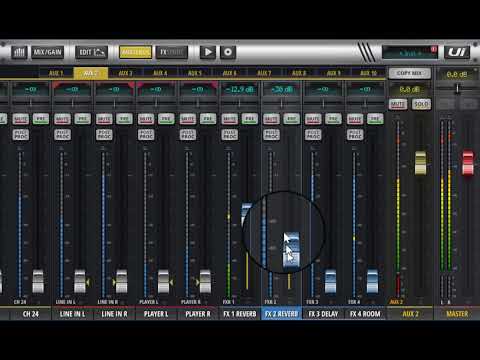
Task: Click the MASTER 0.0 dB level readout
Action: tap(457, 75)
